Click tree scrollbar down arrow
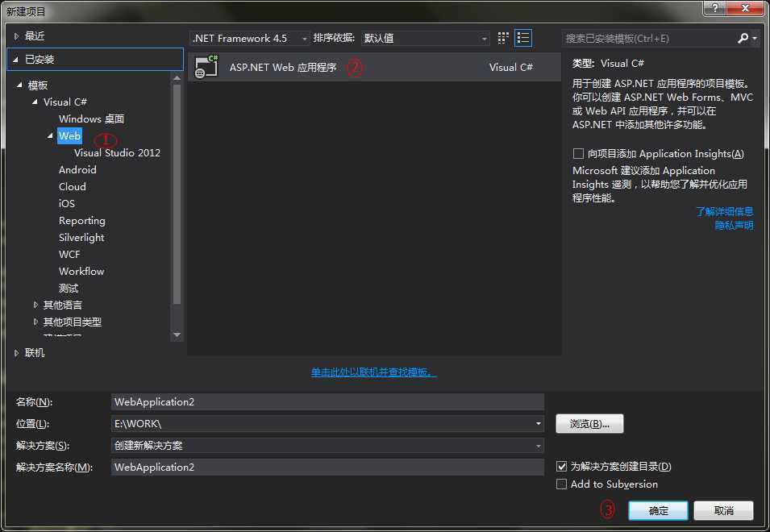 pyautogui.click(x=177, y=335)
